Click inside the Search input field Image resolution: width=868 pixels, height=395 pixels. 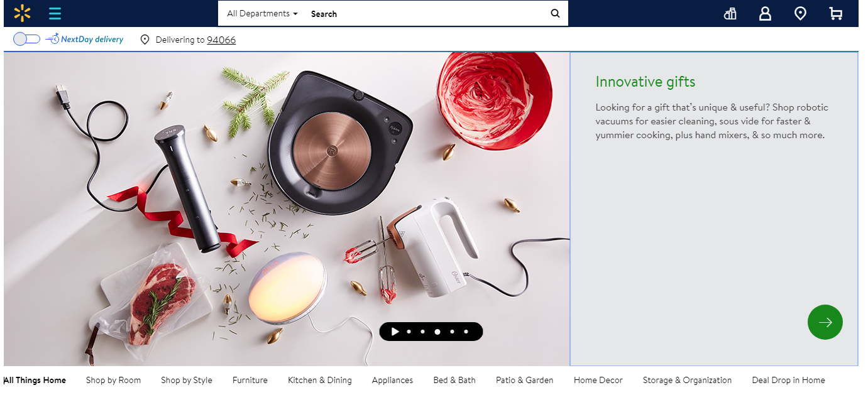tap(427, 13)
